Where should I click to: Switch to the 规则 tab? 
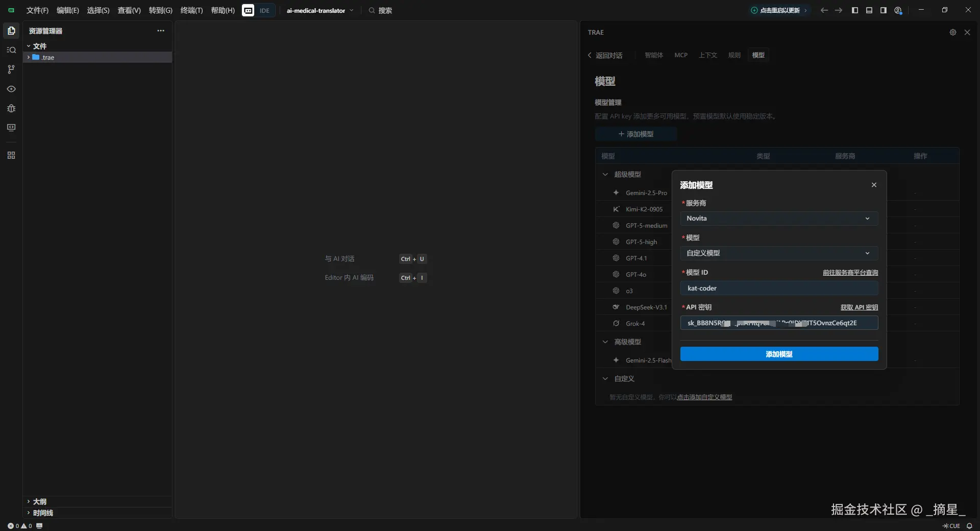coord(734,55)
